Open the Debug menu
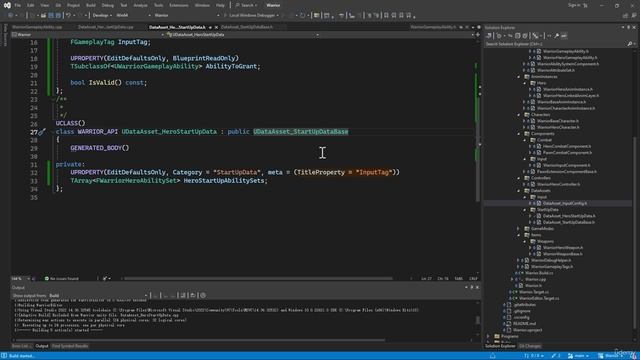Image resolution: width=640 pixels, height=360 pixels. tap(108, 5)
